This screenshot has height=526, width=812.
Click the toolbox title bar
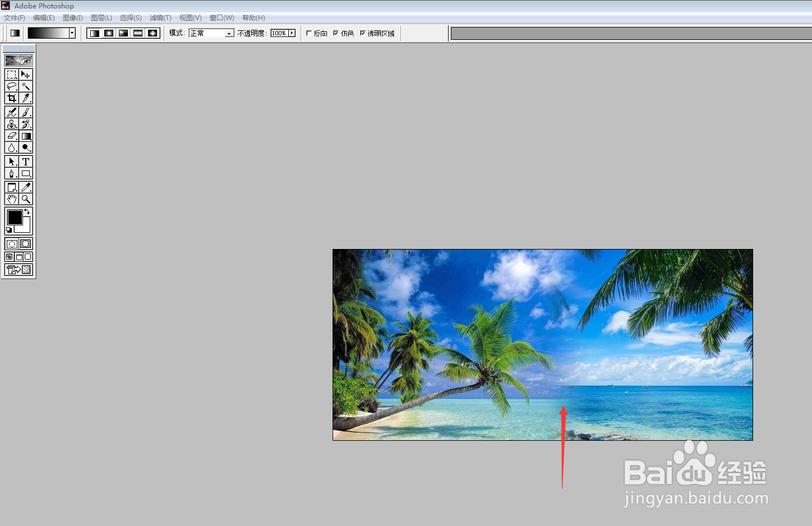click(19, 49)
